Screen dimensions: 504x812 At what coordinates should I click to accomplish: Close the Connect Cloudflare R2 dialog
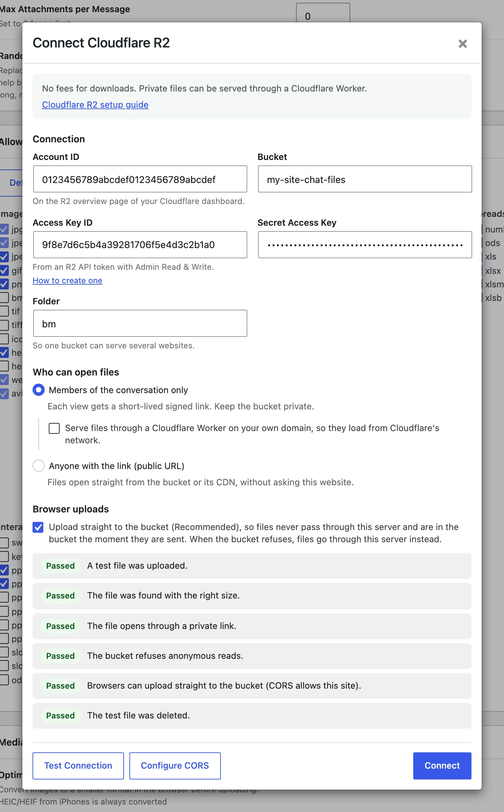[463, 44]
